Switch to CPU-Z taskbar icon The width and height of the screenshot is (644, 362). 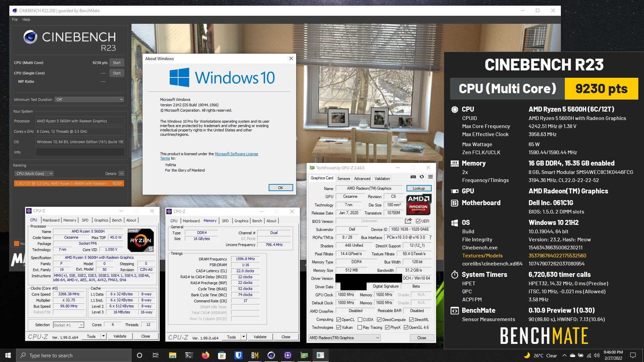coord(287,355)
